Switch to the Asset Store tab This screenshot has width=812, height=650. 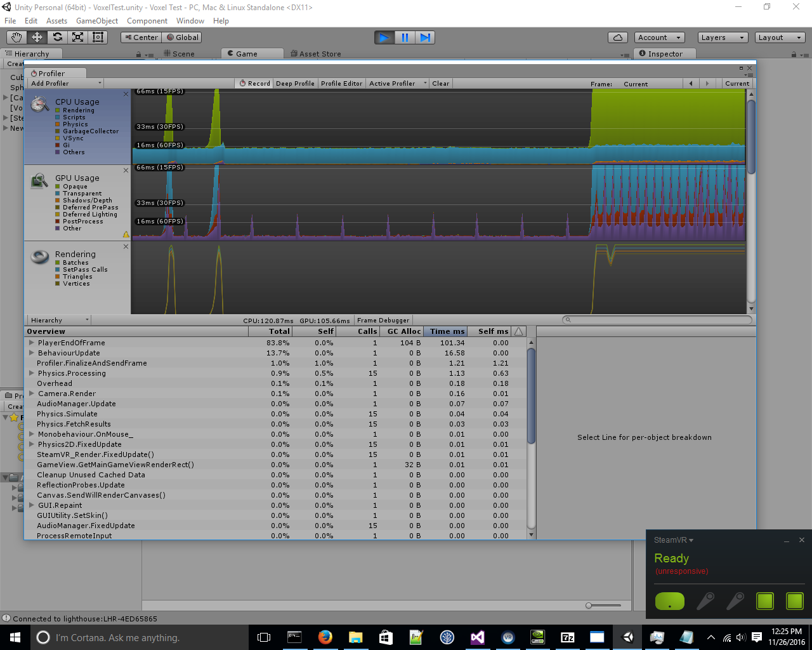click(x=316, y=54)
